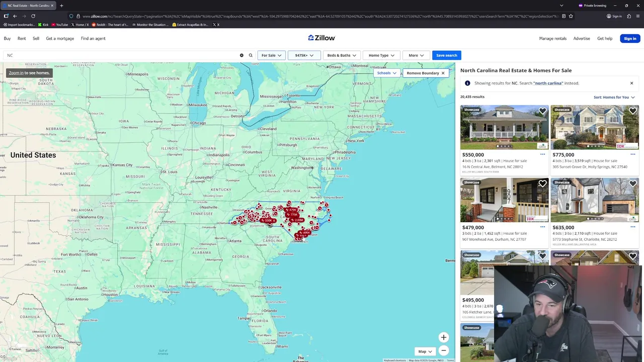
Task: Open the 305 Sunset Grove Dr listing photo
Action: point(595,127)
